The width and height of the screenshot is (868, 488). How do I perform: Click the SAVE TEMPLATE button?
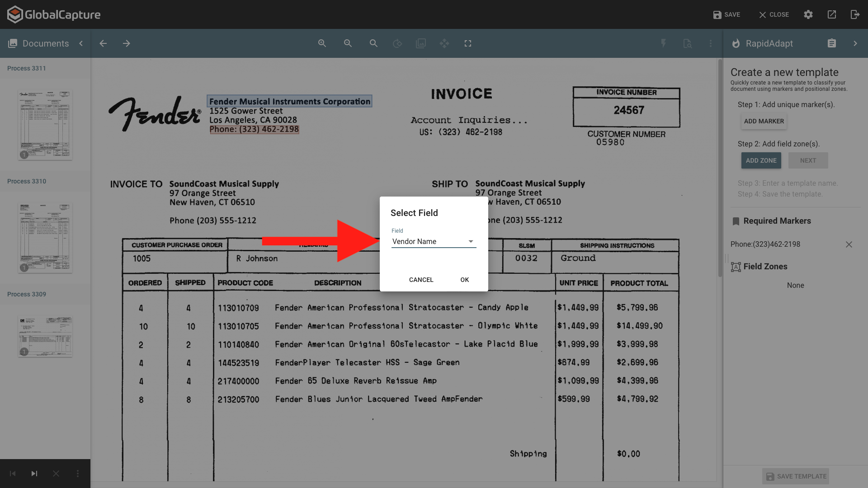coord(796,476)
